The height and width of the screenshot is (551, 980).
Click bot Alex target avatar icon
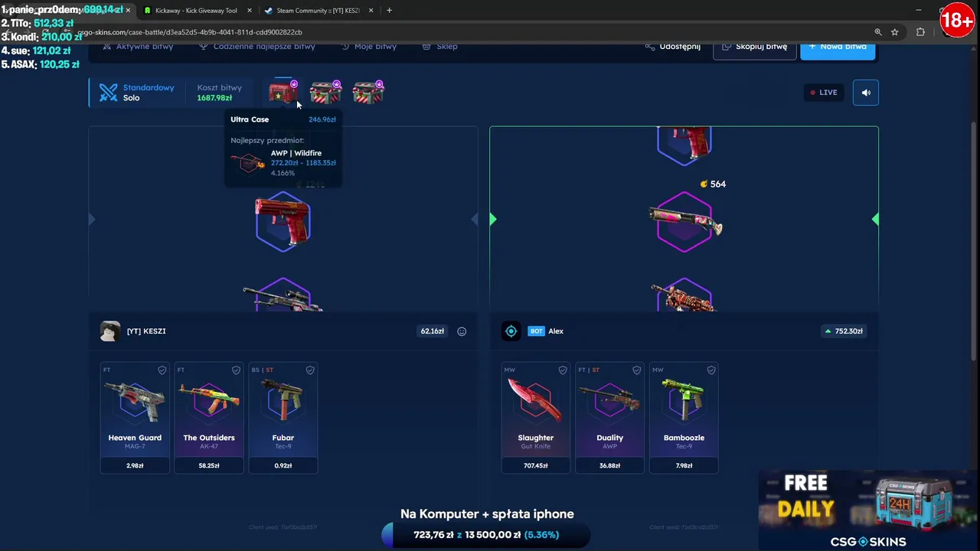point(511,331)
